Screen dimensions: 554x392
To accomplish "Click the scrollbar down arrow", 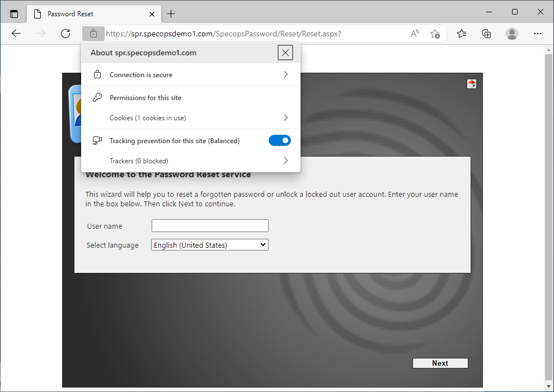I will click(548, 386).
